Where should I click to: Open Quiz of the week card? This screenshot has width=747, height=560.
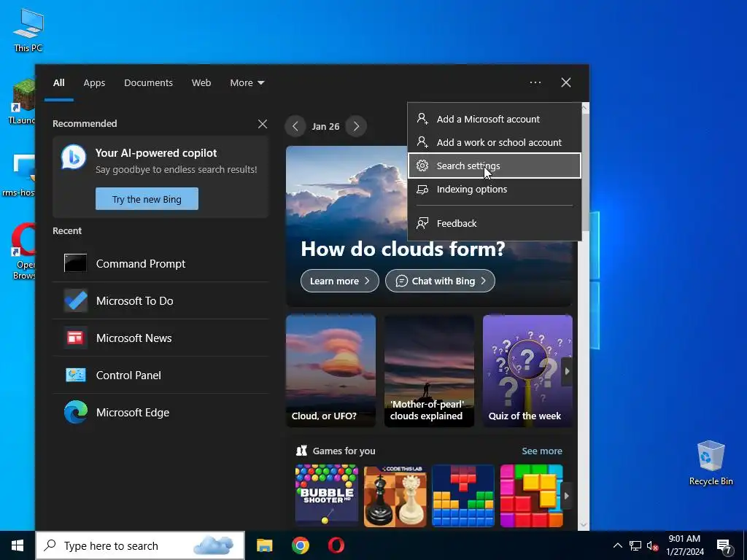[x=527, y=371]
